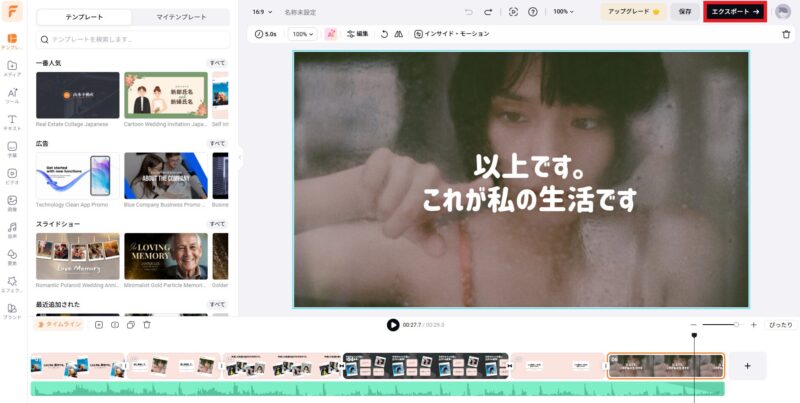Collapse the template panel with side arrow

pyautogui.click(x=238, y=157)
